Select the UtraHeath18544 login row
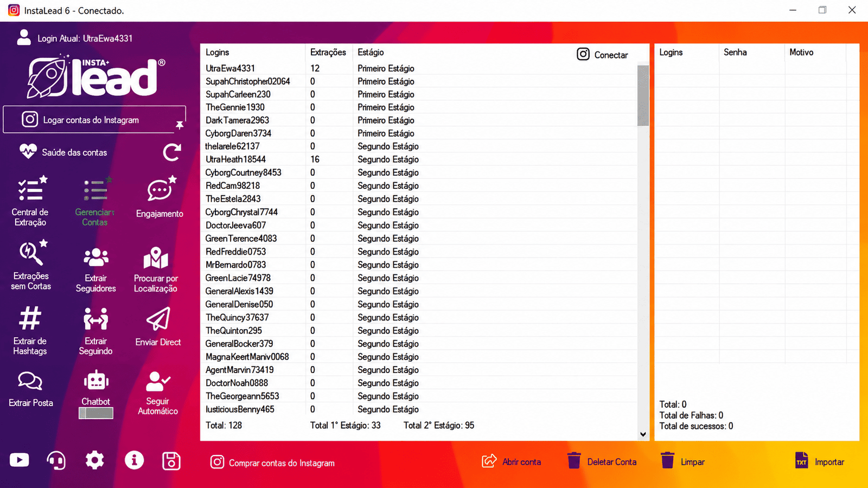The width and height of the screenshot is (868, 488). tap(418, 159)
